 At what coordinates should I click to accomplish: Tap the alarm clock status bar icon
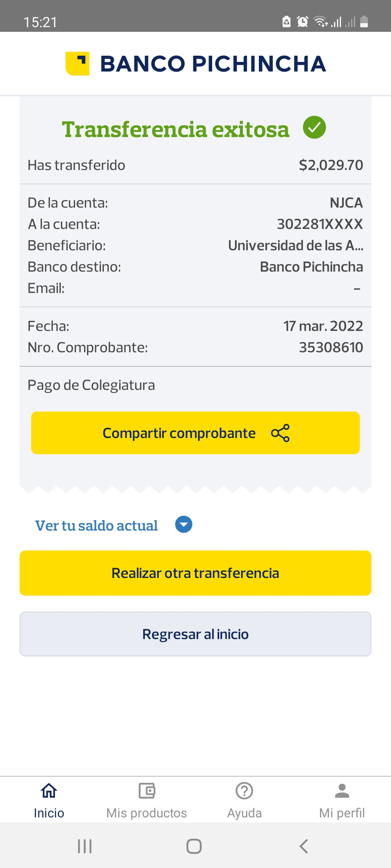(302, 22)
